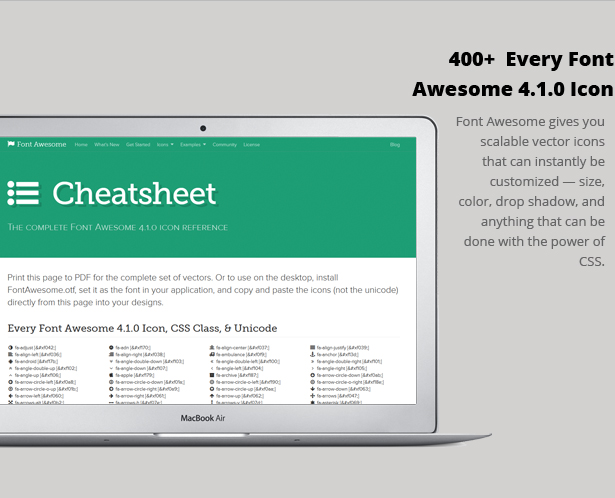Open the What's New nav item
The height and width of the screenshot is (498, 615).
(107, 144)
